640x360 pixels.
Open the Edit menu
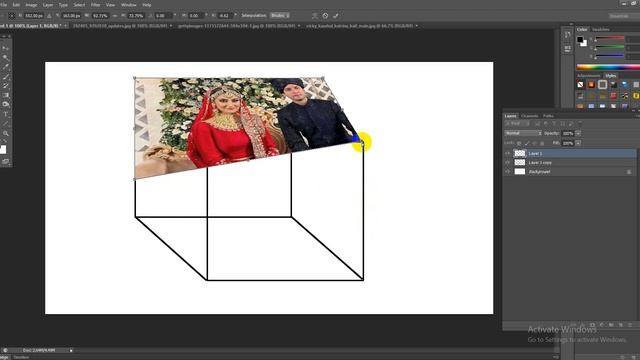click(16, 5)
